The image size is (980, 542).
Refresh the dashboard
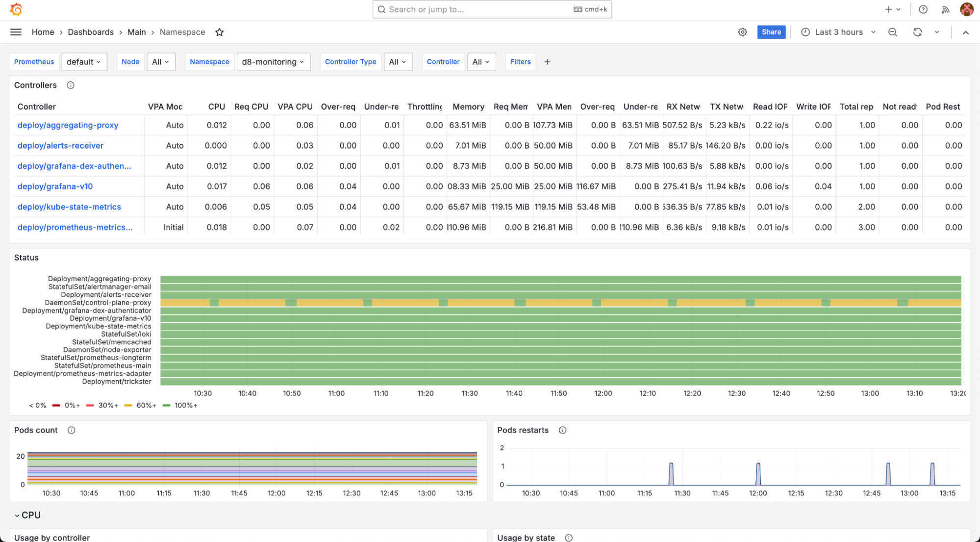coord(917,32)
